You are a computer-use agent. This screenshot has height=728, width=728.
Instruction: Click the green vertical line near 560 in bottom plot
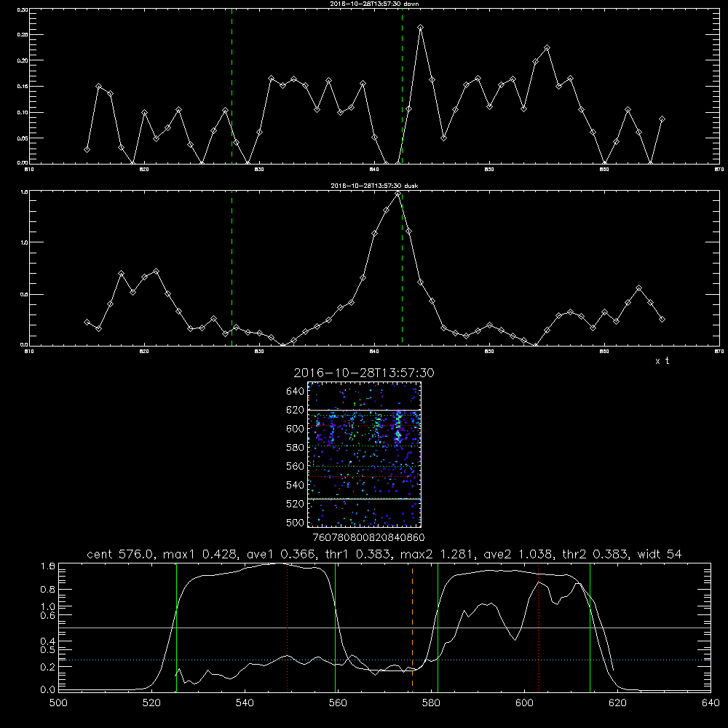(x=335, y=627)
